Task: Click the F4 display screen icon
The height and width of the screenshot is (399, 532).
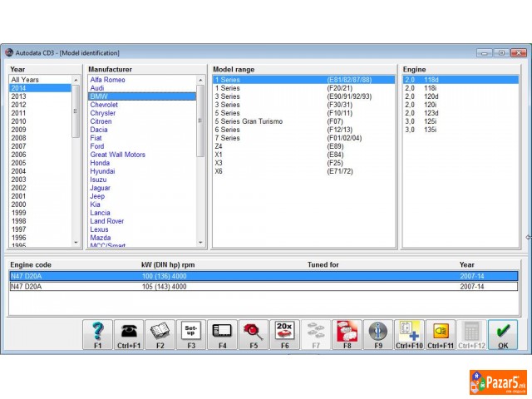Action: [x=222, y=335]
